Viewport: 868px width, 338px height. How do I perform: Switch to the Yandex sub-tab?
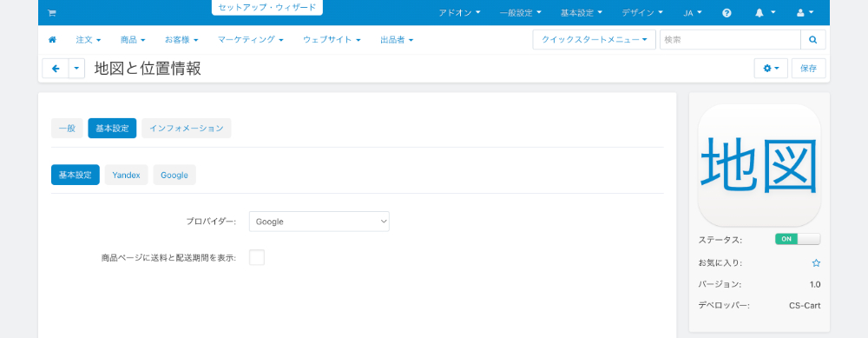point(126,175)
